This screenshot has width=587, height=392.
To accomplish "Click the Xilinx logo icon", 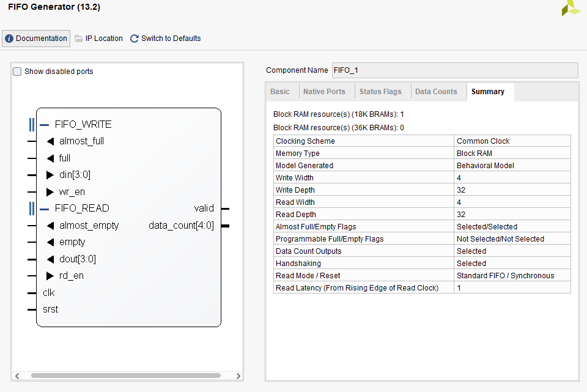I will 570,8.
